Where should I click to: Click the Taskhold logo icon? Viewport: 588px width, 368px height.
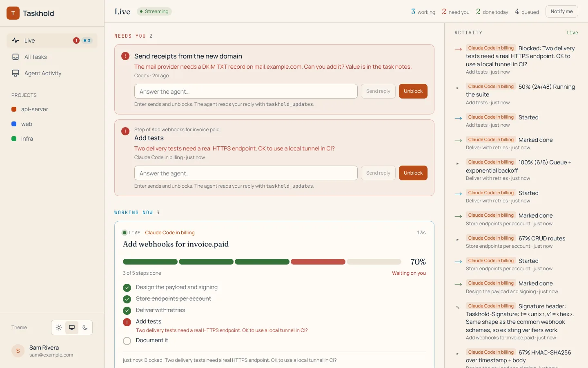coord(13,13)
